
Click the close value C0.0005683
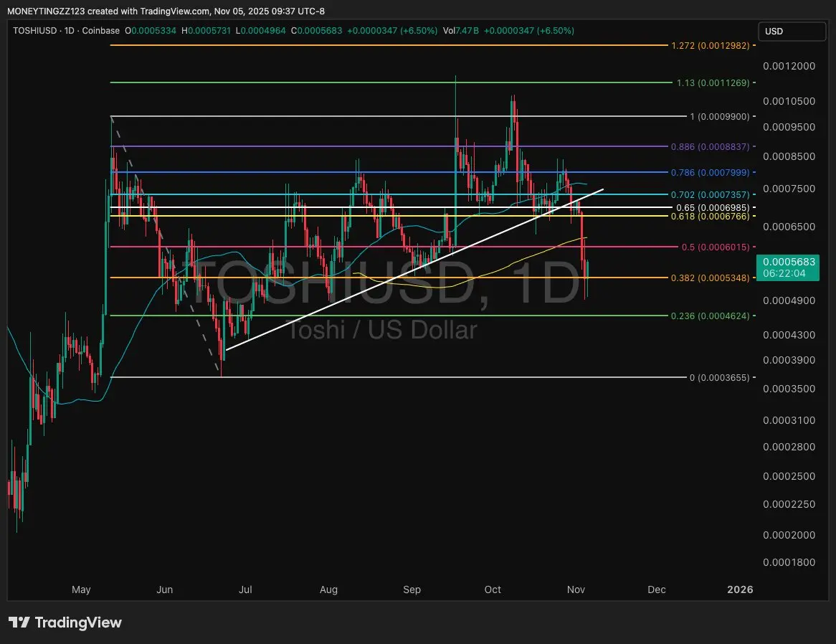[x=317, y=31]
